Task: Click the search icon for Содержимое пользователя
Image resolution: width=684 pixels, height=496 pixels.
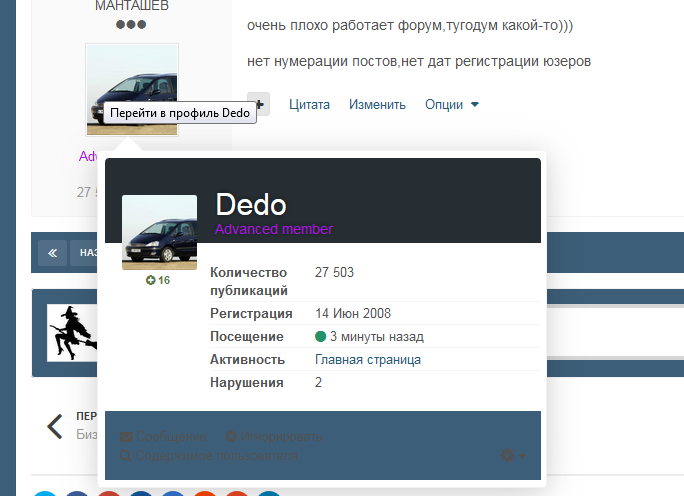Action: 126,456
